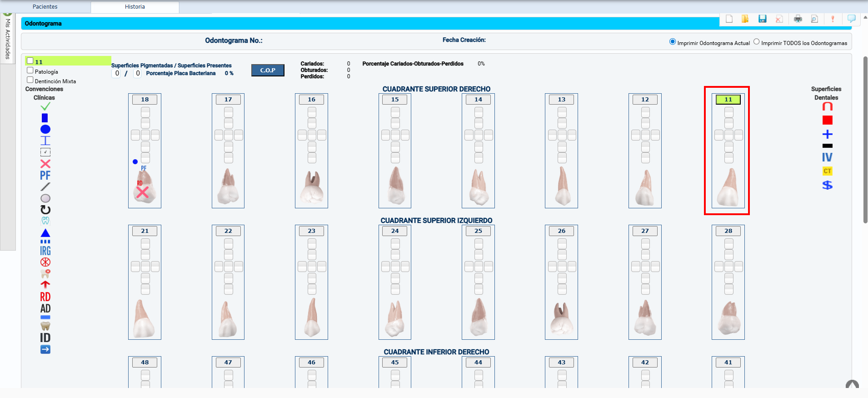Image resolution: width=868 pixels, height=398 pixels.
Task: Select Imprimir TODOS los Odontogramas option
Action: 757,42
